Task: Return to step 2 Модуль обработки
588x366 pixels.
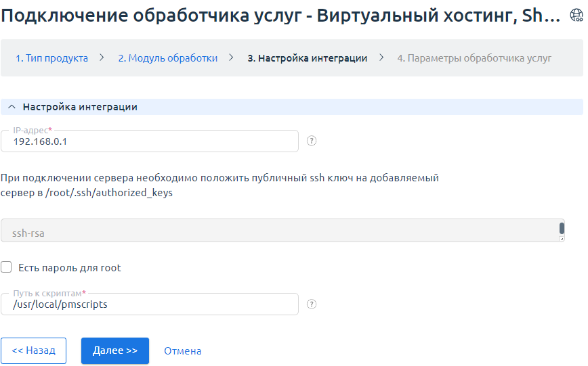Action: coord(167,58)
